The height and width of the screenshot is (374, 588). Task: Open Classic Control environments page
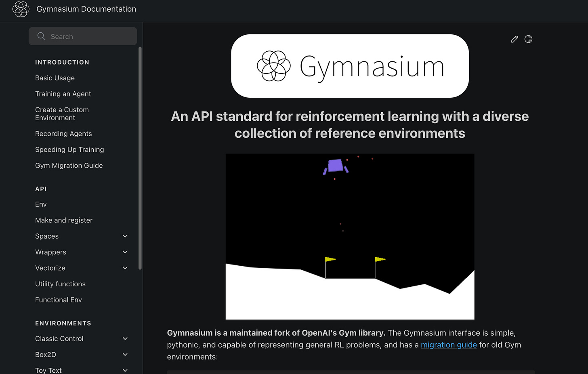[x=59, y=339]
